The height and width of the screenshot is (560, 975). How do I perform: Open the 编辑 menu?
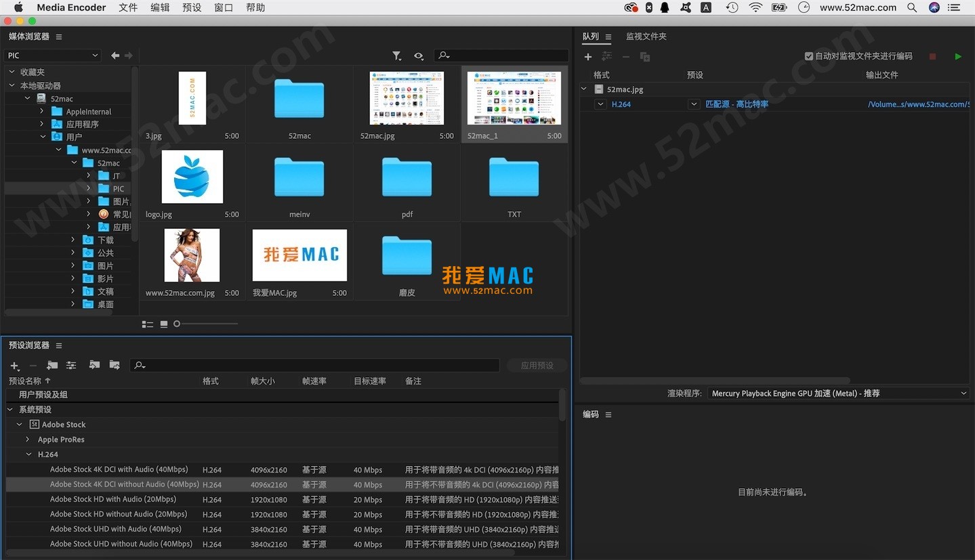(160, 7)
